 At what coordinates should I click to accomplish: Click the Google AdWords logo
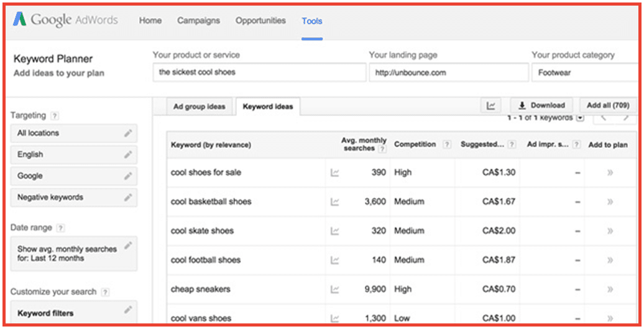[65, 20]
